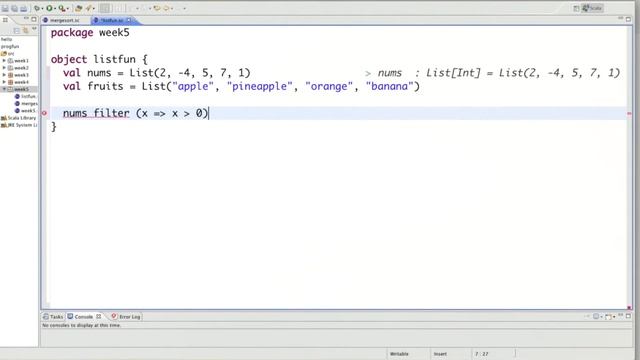Expand the week4 package

4,82
